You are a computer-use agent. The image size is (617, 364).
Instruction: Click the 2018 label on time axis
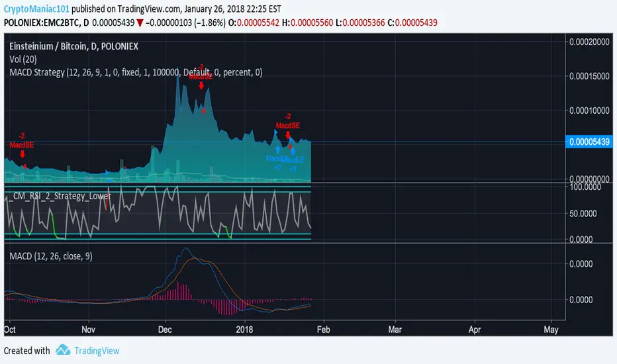point(244,330)
